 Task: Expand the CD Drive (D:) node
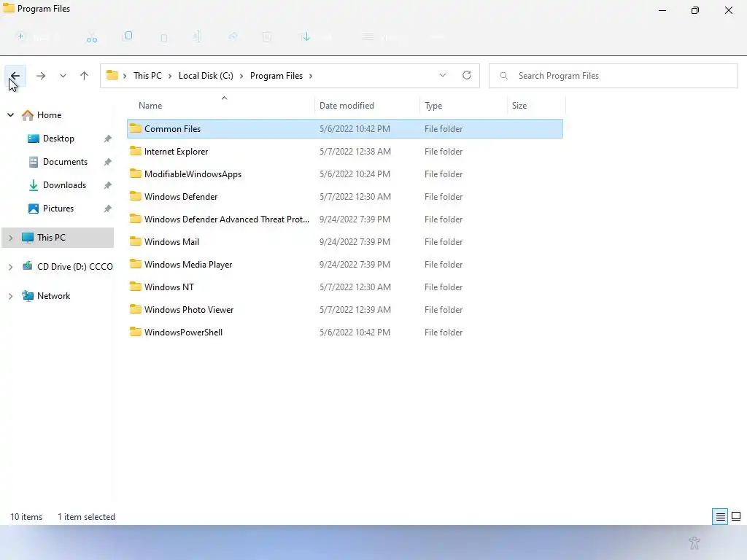[x=10, y=267]
